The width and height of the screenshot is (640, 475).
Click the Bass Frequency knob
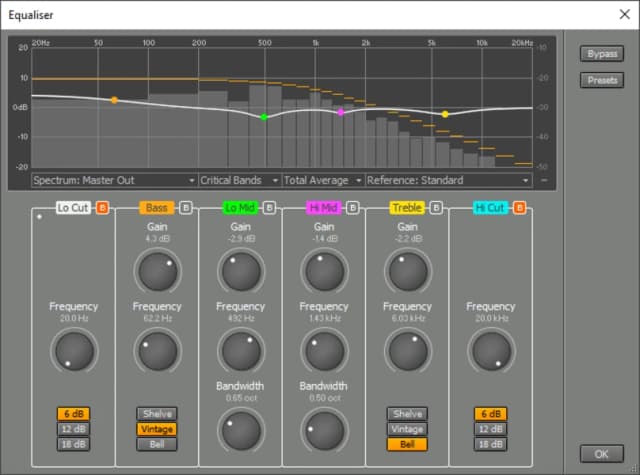(x=158, y=351)
